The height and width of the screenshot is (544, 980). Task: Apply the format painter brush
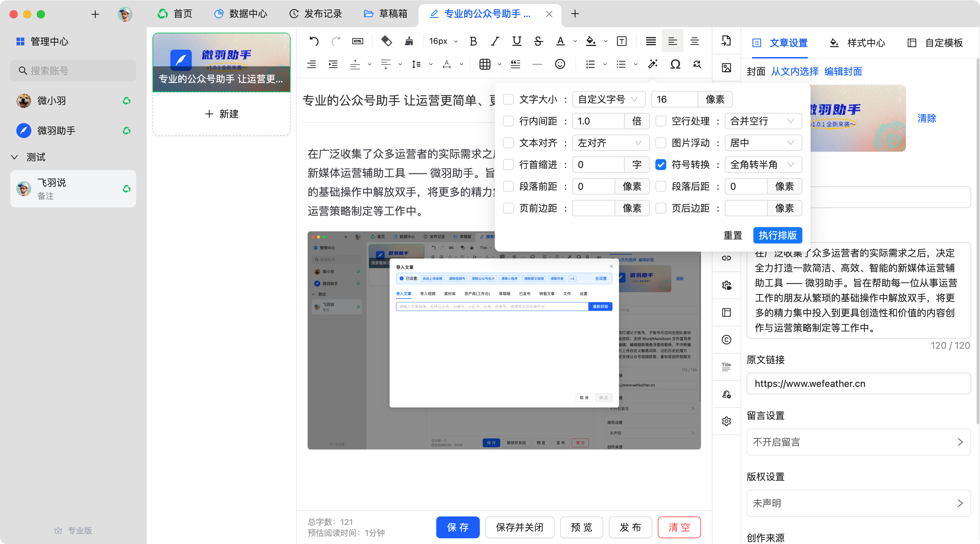point(409,41)
